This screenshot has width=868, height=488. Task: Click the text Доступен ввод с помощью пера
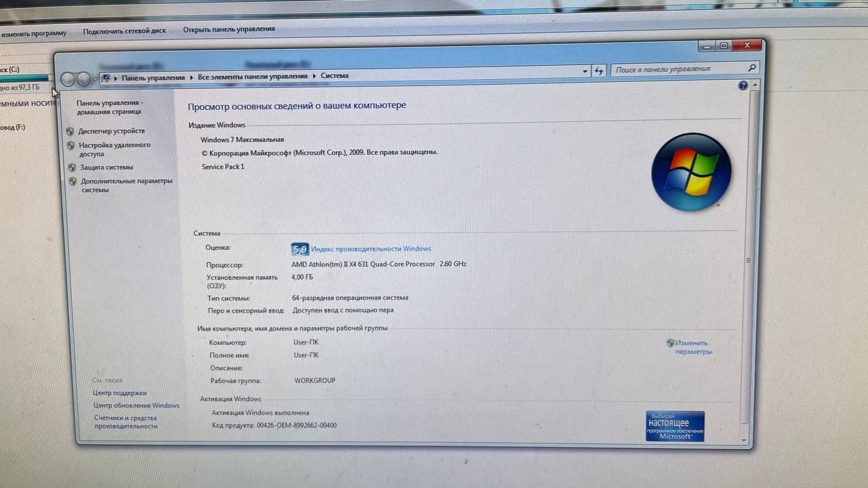[343, 310]
